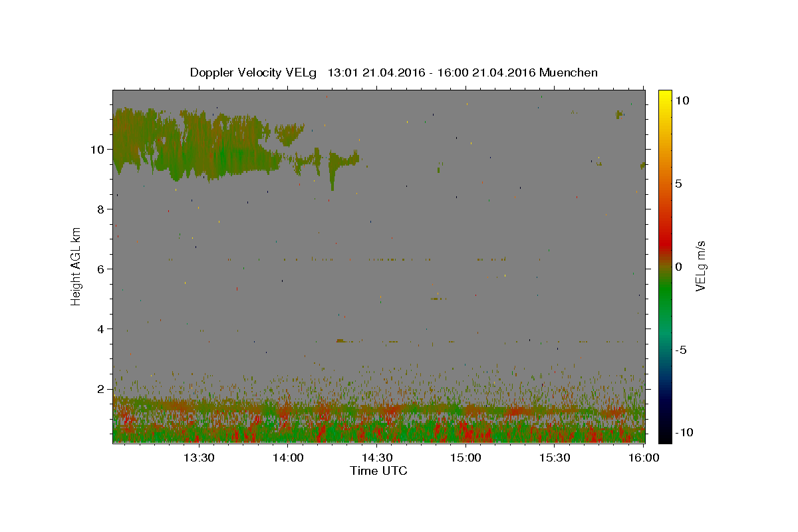
Task: Click the 13:30 time axis label
Action: coord(198,458)
